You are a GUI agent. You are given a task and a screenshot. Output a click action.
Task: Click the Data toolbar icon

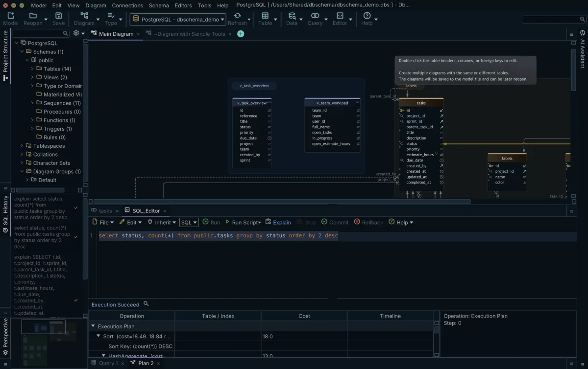[x=292, y=16]
